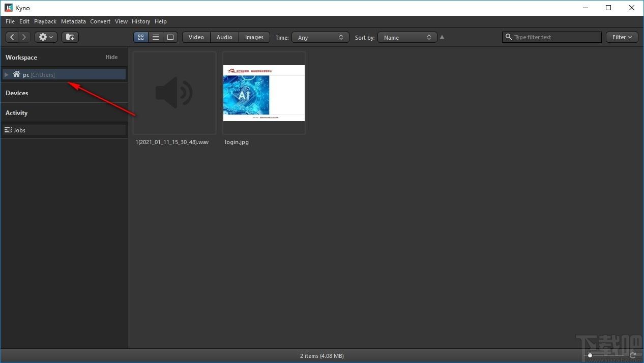
Task: Go back with the left arrow button
Action: (x=12, y=37)
